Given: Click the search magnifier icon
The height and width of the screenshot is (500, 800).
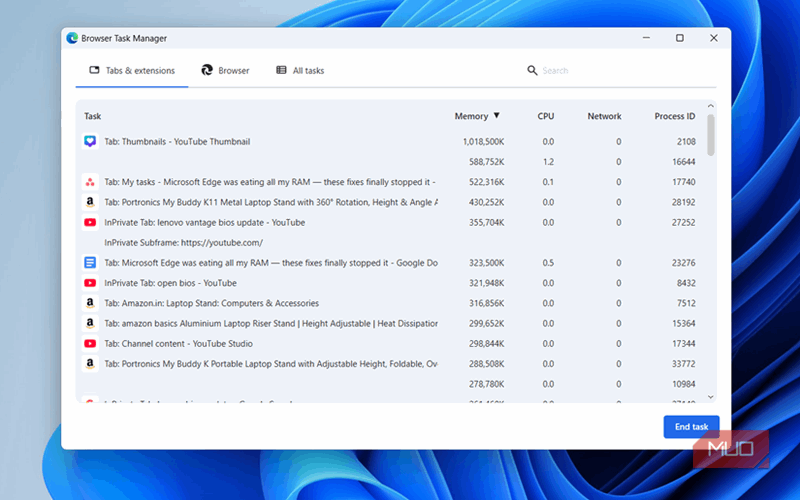Looking at the screenshot, I should 532,71.
